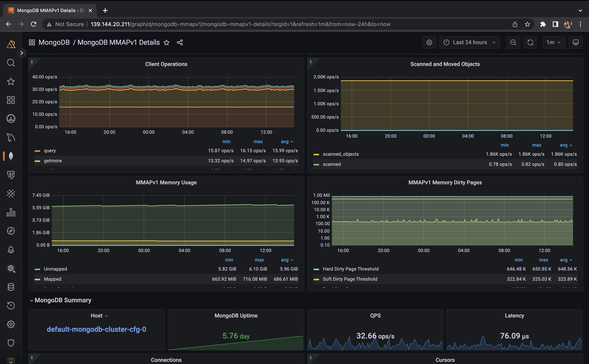The width and height of the screenshot is (589, 364).
Task: Open the MongoDB Uptime panel title
Action: click(x=236, y=316)
